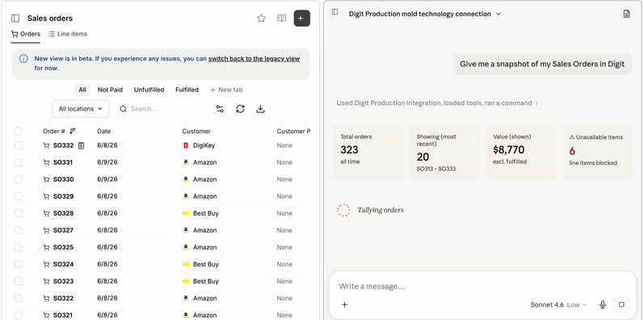Viewport: 644px width, 320px height.
Task: Click the Total orders 323 card
Action: coord(368,153)
